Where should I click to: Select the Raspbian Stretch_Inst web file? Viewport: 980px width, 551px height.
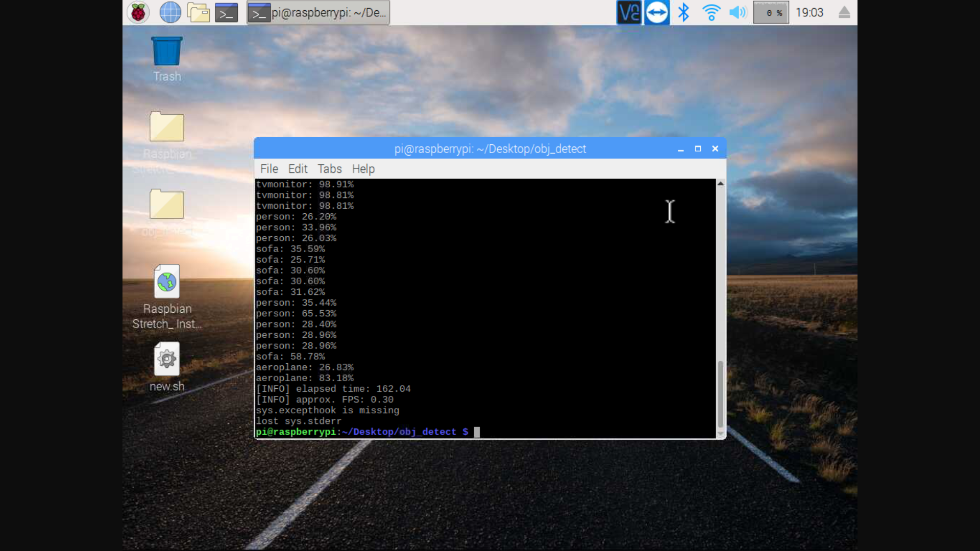[x=167, y=282]
